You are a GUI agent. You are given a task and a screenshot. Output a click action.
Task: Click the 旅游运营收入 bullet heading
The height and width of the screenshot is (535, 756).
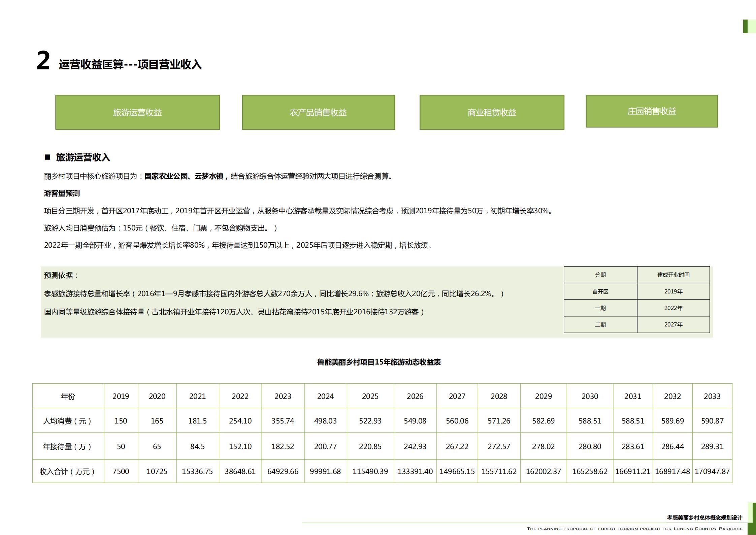tap(83, 157)
